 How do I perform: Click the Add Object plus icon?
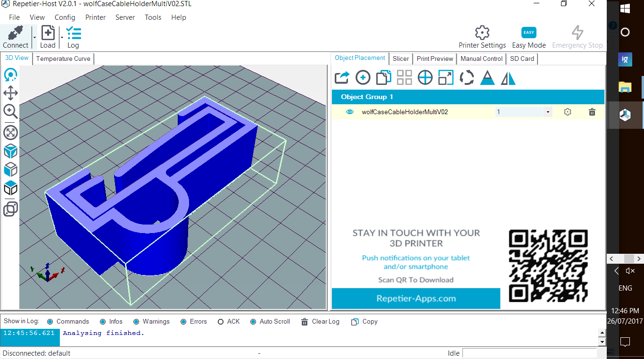[x=363, y=77]
